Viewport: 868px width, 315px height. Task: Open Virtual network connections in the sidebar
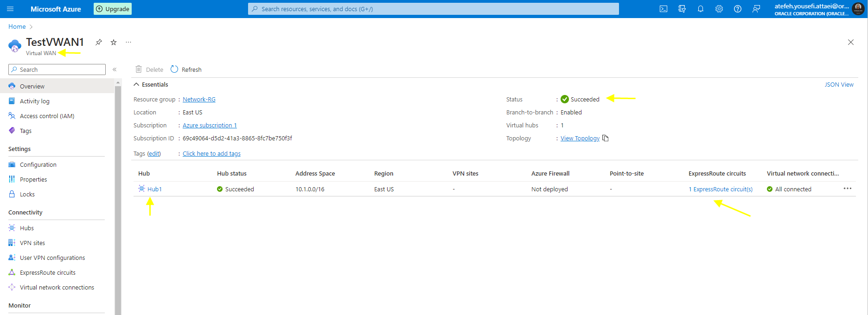[x=57, y=287]
